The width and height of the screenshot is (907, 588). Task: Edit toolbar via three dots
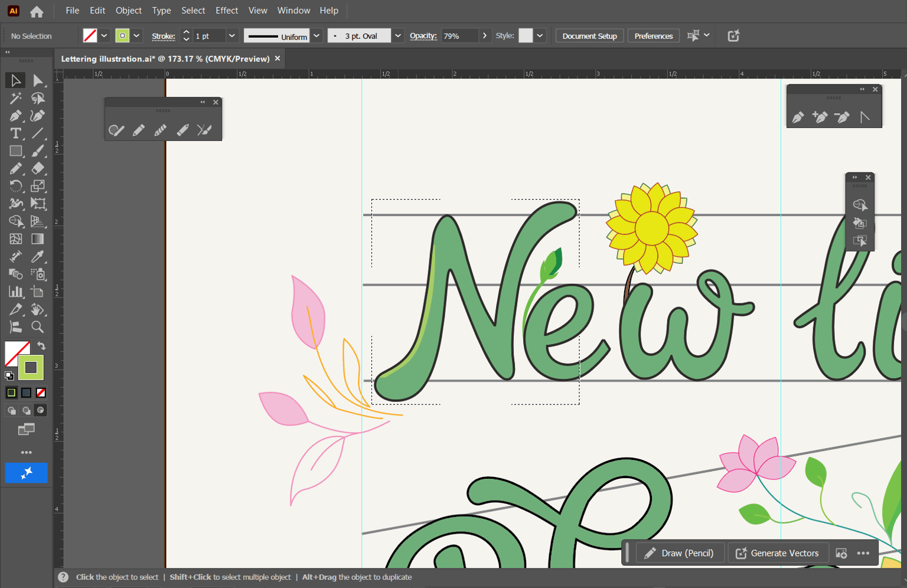pyautogui.click(x=26, y=453)
